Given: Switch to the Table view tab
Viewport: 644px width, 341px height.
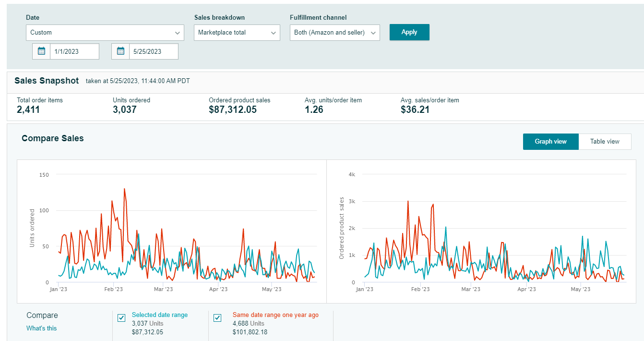Looking at the screenshot, I should pyautogui.click(x=604, y=142).
